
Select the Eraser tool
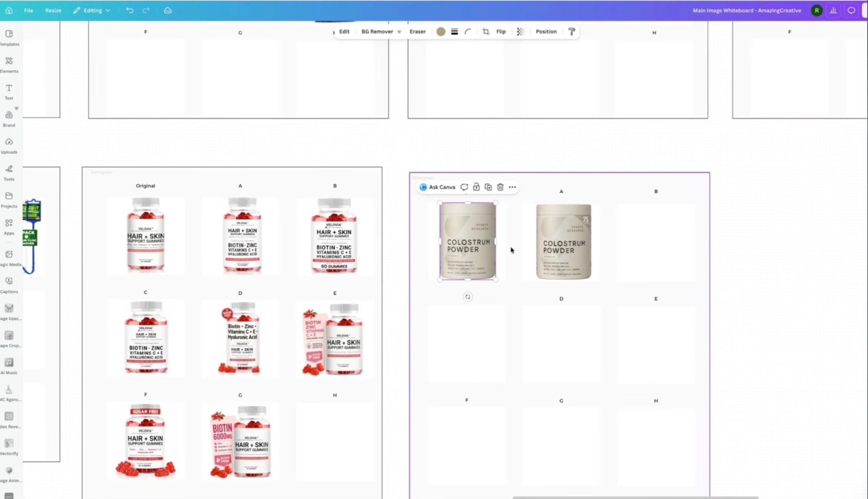pos(417,32)
